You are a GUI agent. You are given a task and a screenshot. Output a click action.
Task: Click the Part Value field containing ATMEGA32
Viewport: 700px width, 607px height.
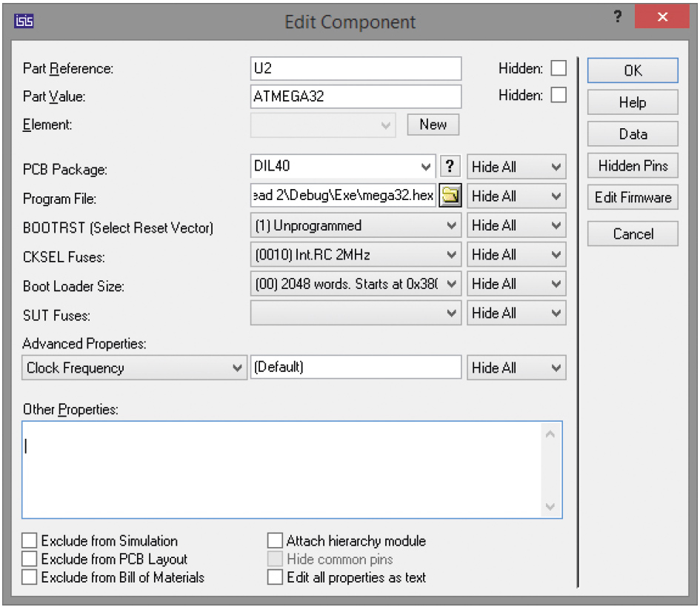pyautogui.click(x=356, y=96)
